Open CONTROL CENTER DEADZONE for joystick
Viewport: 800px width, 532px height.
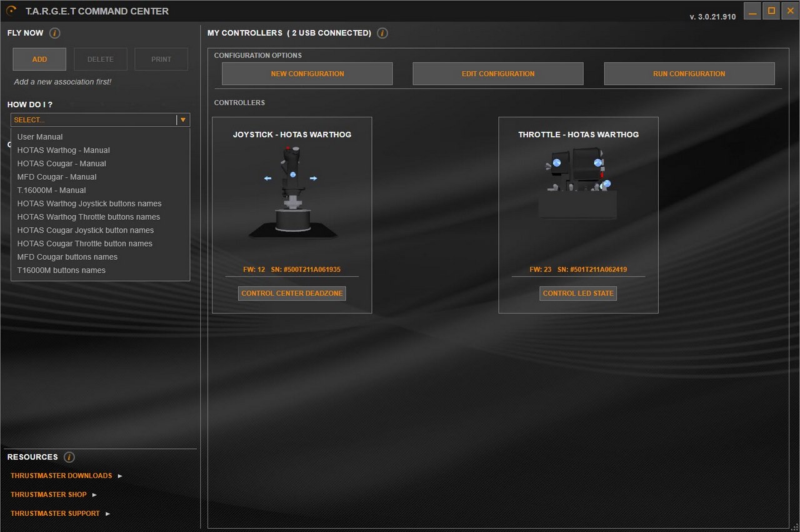[x=292, y=293]
